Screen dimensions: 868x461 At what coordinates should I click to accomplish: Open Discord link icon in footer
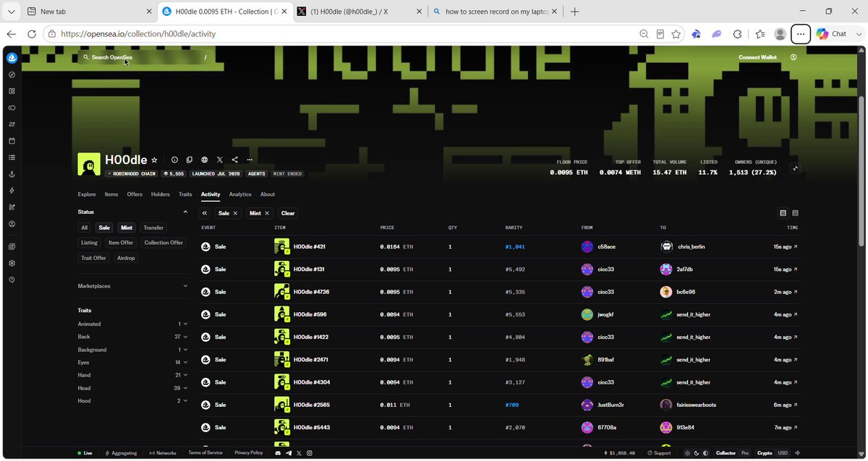(x=278, y=453)
